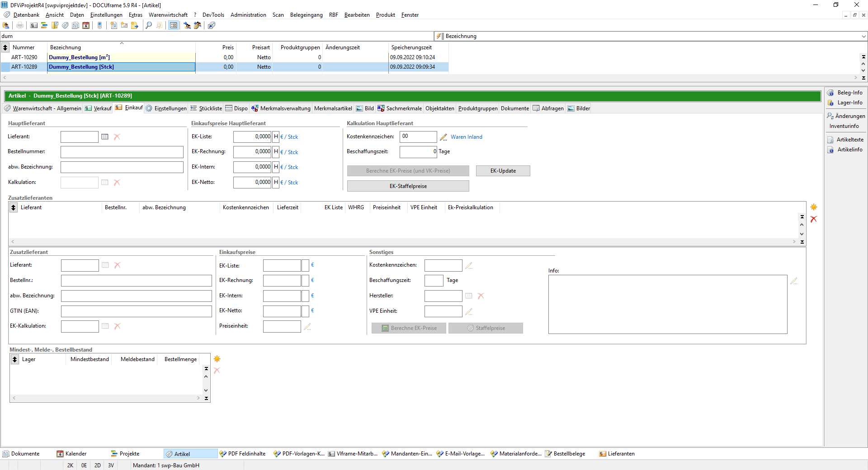Click Berechne EK-Preise (und VK-Preise) button
The height and width of the screenshot is (470, 868).
tap(408, 171)
